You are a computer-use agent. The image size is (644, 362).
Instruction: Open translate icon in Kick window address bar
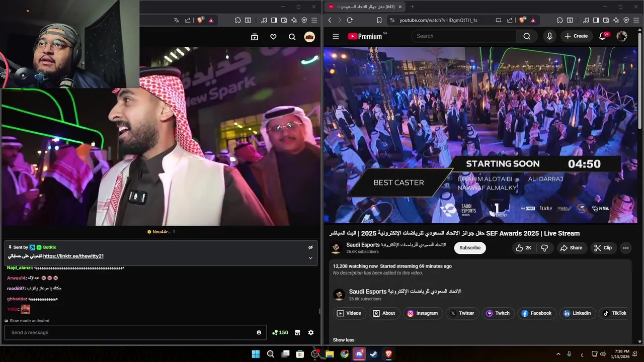[176, 20]
